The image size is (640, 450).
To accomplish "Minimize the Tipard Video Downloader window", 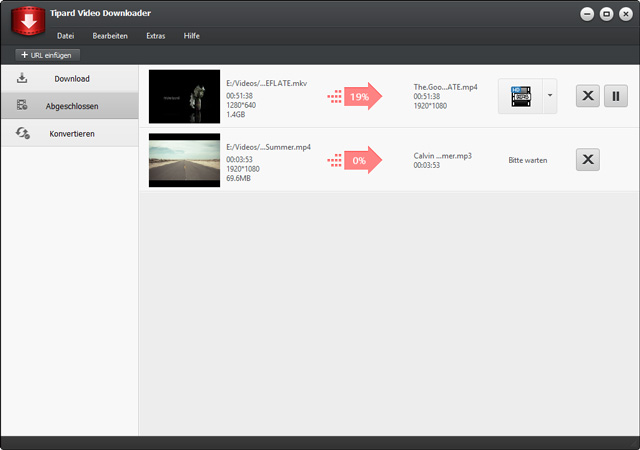I will 587,14.
